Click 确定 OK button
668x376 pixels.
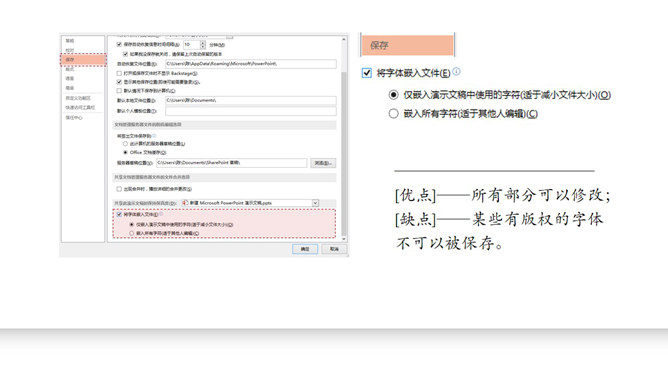coord(305,249)
